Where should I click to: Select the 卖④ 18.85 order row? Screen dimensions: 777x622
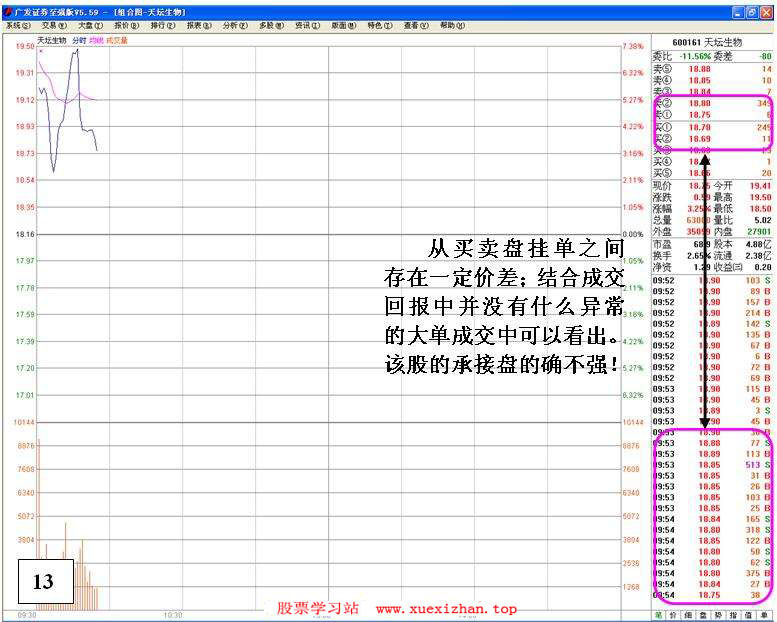(x=712, y=80)
